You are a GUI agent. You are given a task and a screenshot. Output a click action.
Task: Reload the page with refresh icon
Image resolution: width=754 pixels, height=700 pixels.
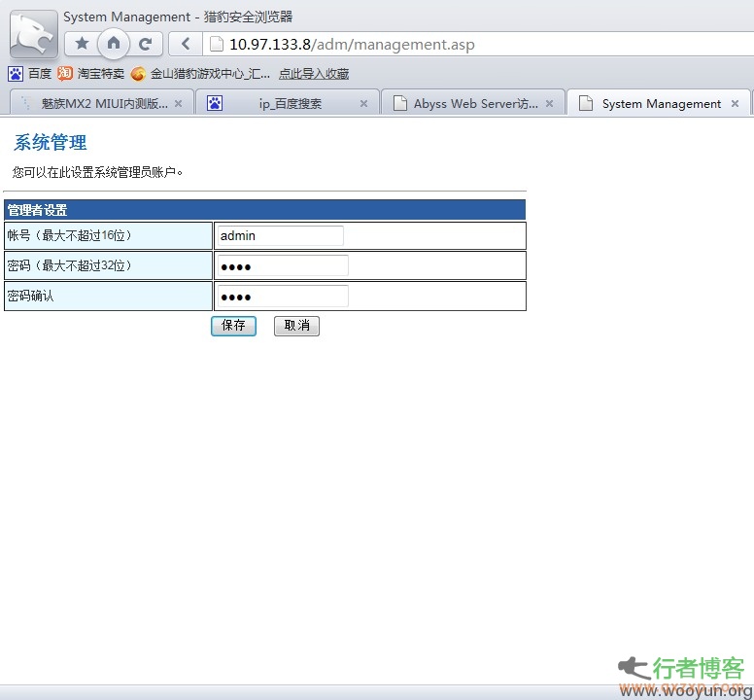coord(146,44)
